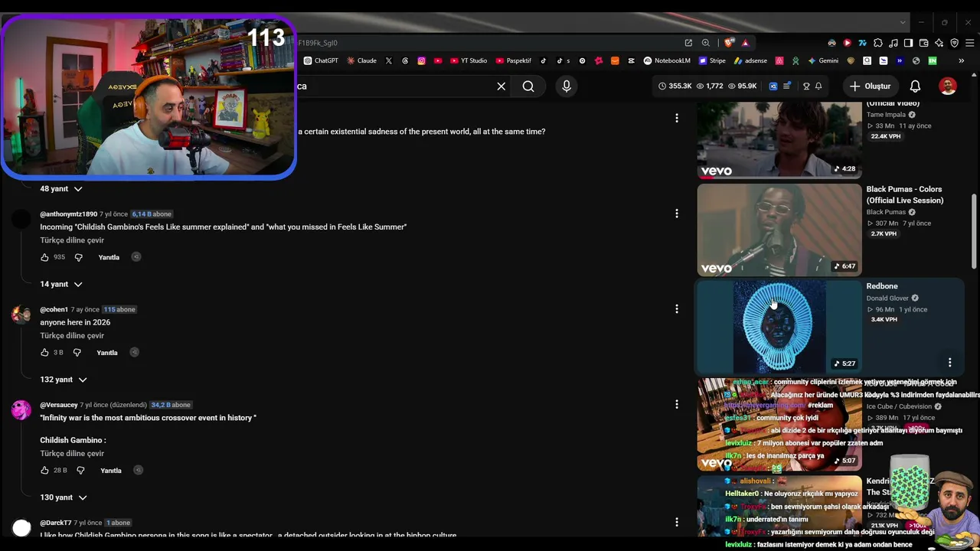
Task: Open YouTube notifications bell
Action: point(915,86)
